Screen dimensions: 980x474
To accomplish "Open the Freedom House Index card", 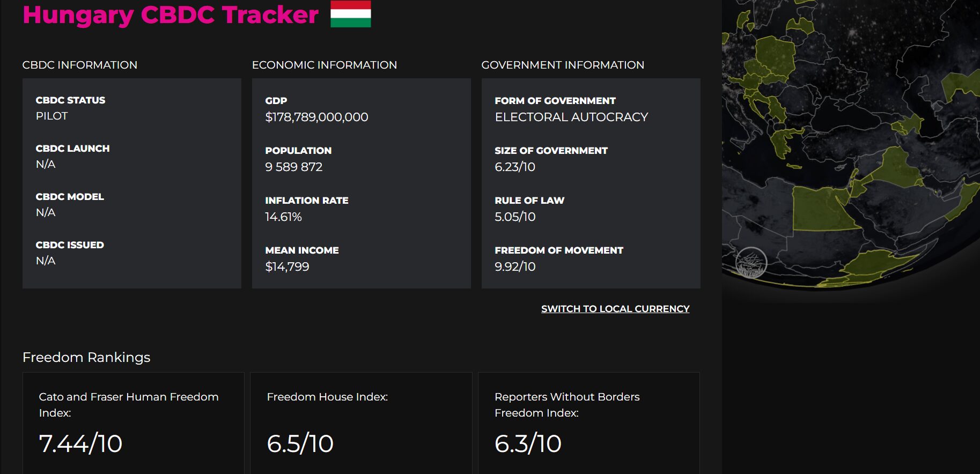I will pyautogui.click(x=361, y=423).
